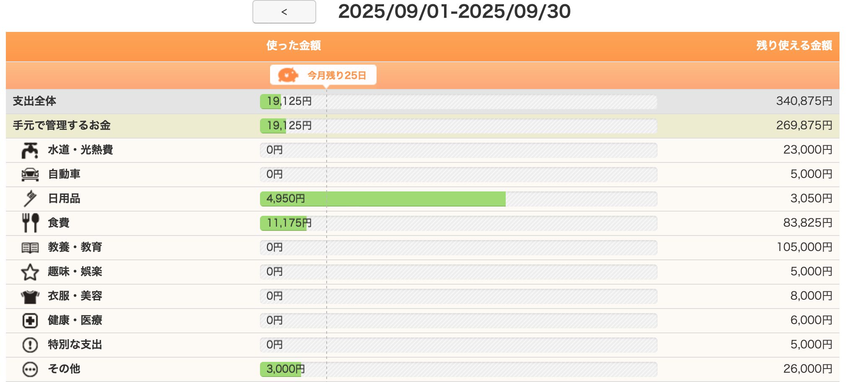Image resolution: width=868 pixels, height=382 pixels.
Task: Click the 食費 remaining amount 83,825円
Action: (x=808, y=222)
